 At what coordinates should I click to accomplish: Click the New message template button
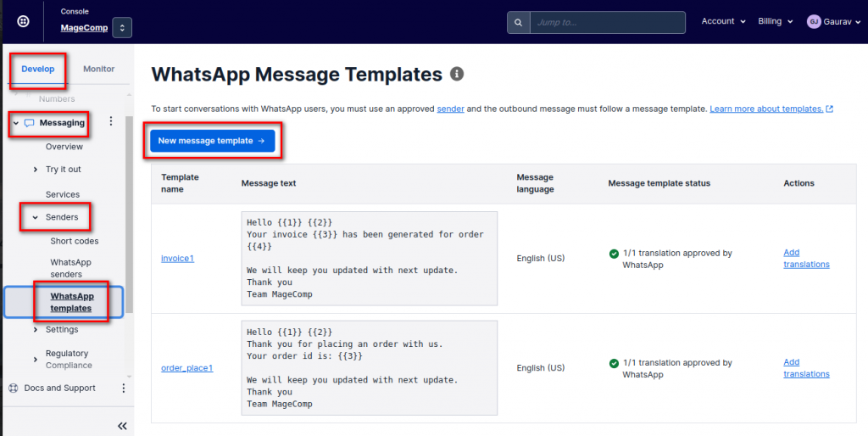pos(212,141)
